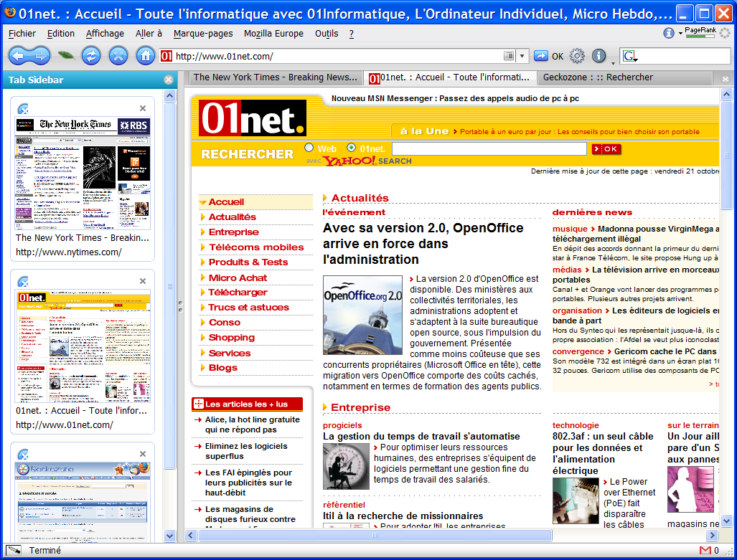Stop loading the page
Screen dimensions: 737x560
[x=118, y=56]
